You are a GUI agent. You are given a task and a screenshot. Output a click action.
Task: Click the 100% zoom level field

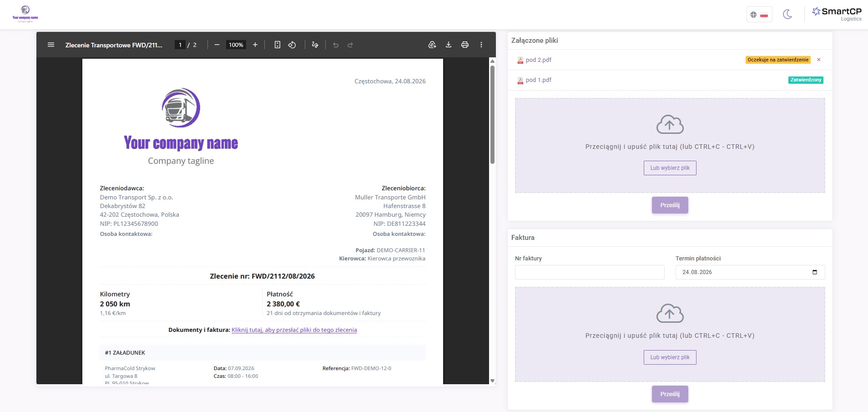click(236, 45)
